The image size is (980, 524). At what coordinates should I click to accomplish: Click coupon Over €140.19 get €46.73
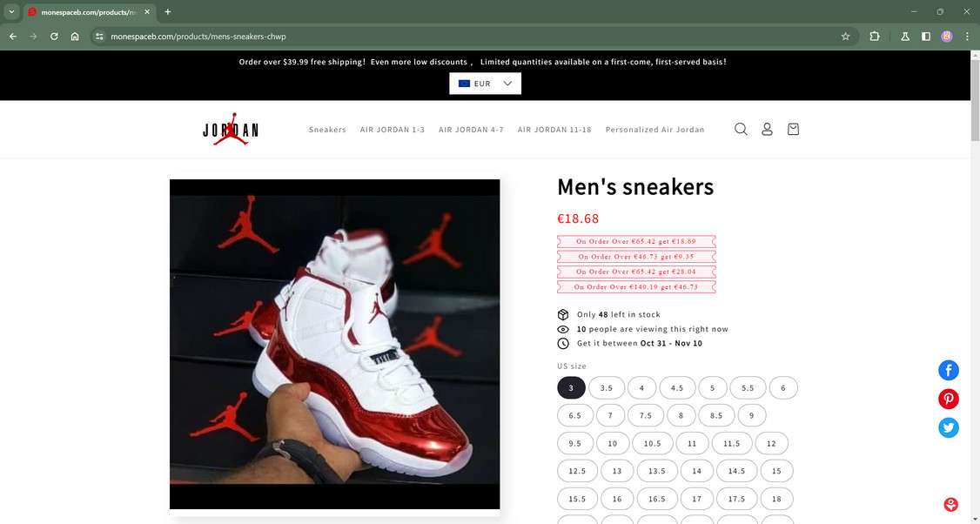pyautogui.click(x=636, y=287)
